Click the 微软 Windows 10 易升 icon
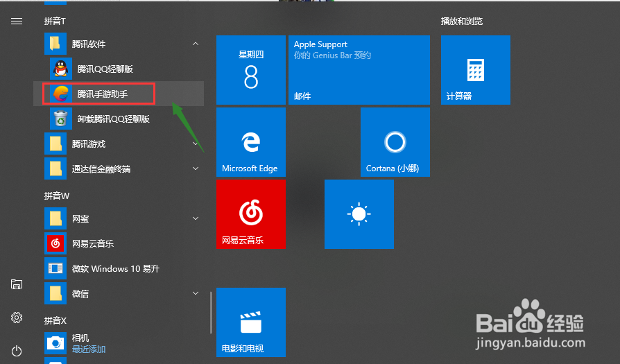Image resolution: width=620 pixels, height=364 pixels. point(55,268)
